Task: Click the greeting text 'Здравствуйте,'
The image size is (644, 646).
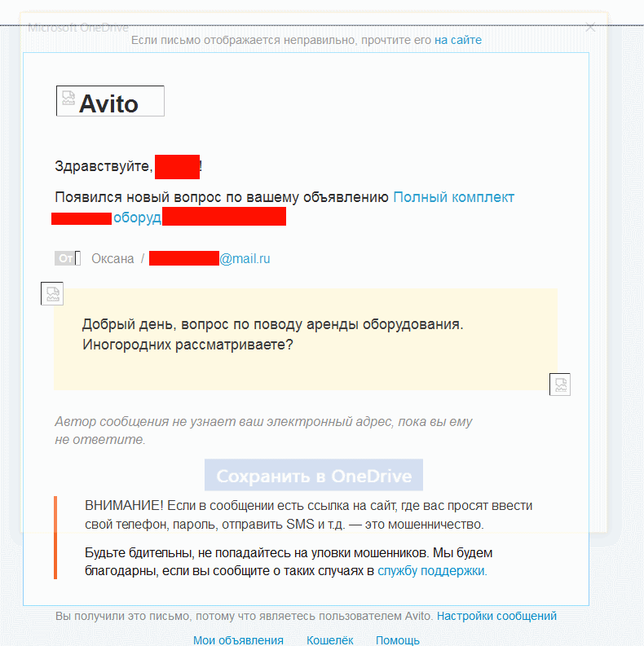Action: pos(104,166)
